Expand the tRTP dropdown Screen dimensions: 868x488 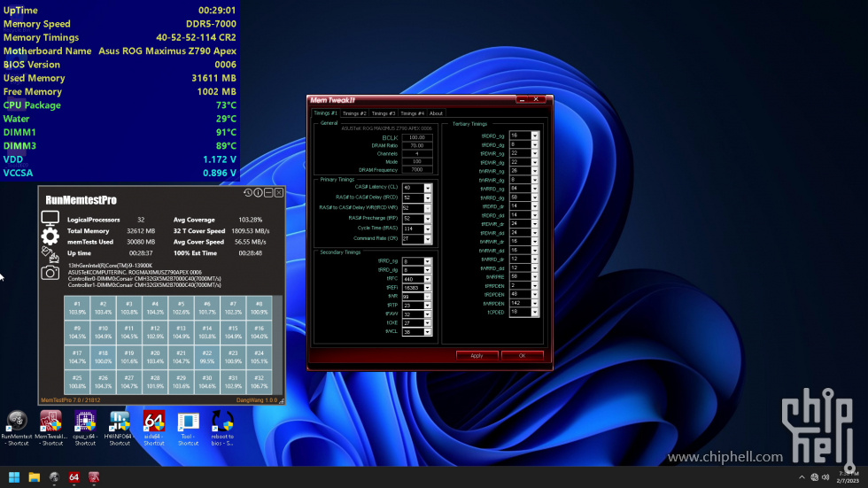click(x=427, y=306)
